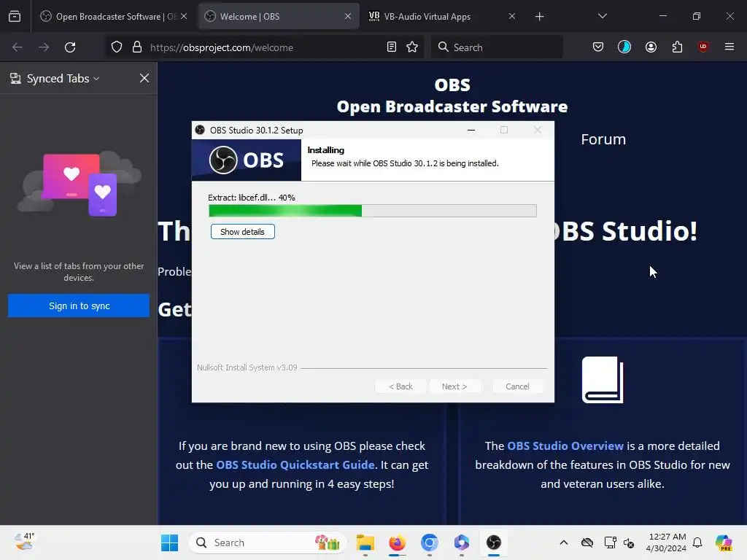Viewport: 747px width, 560px height.
Task: Minimize the OBS Studio Setup window
Action: 471,130
